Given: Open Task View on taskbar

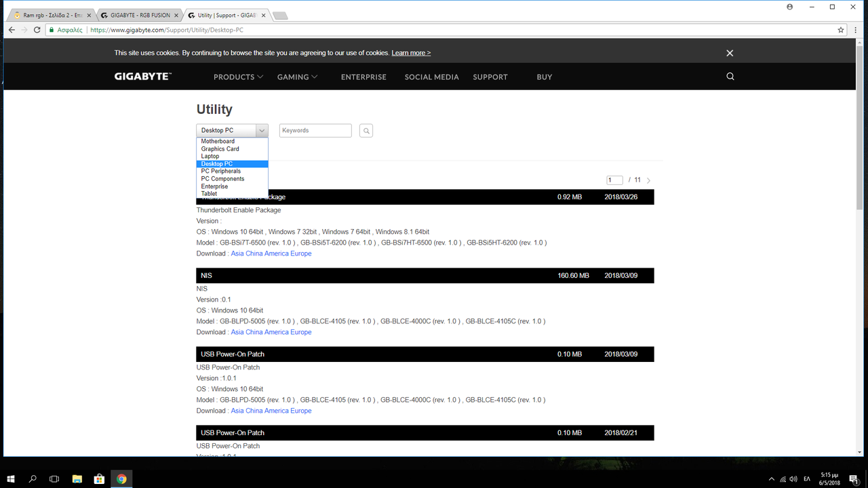Looking at the screenshot, I should tap(54, 479).
